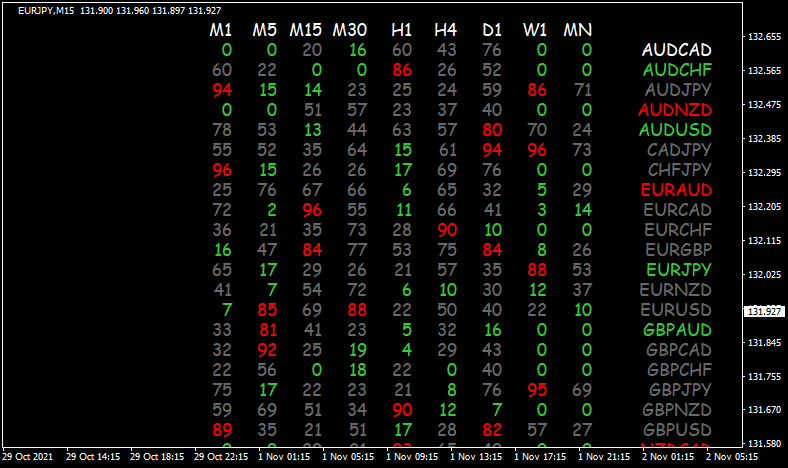Click the gray CADJPY pair label

point(676,150)
